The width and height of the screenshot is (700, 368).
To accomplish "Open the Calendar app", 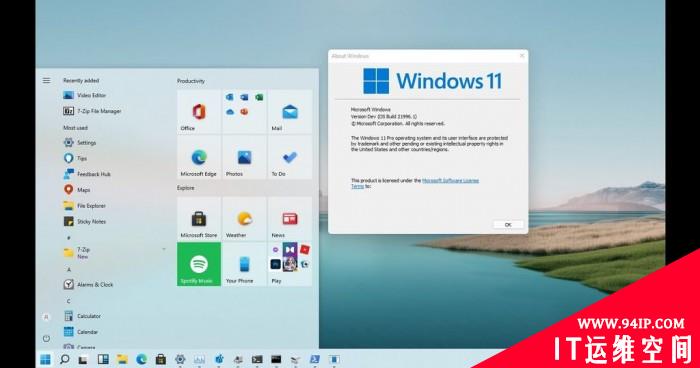I will click(x=81, y=332).
